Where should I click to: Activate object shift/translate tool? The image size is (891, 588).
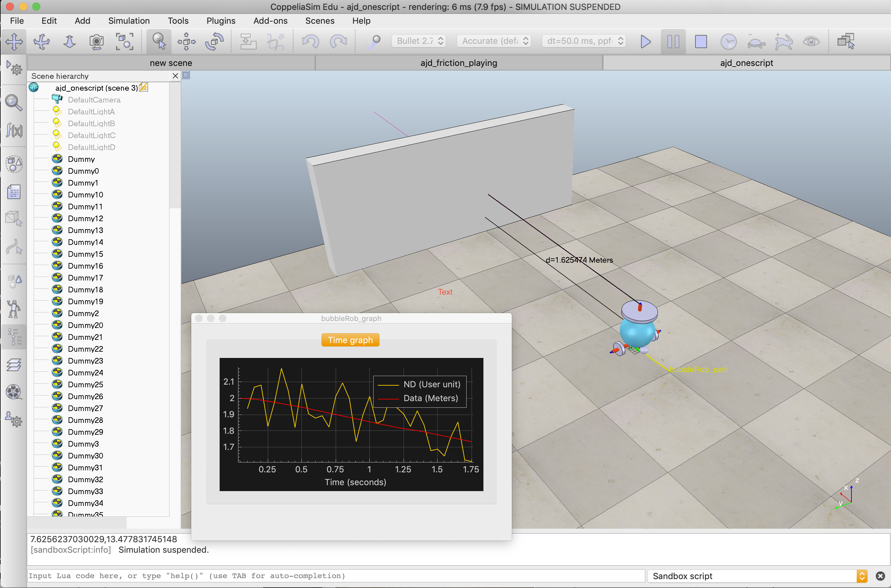pos(186,41)
